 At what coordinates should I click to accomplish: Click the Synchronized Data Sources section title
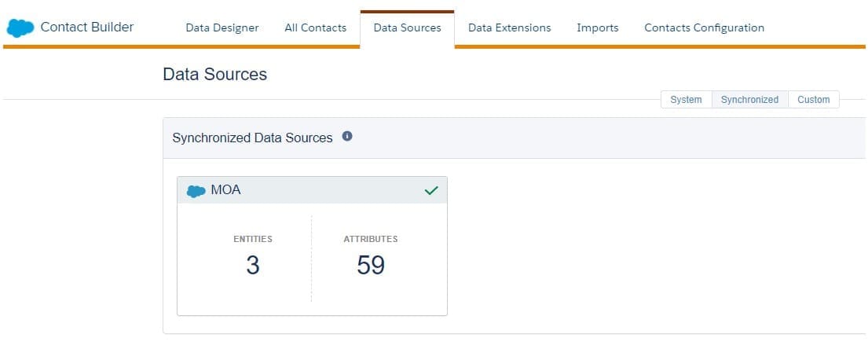coord(252,138)
